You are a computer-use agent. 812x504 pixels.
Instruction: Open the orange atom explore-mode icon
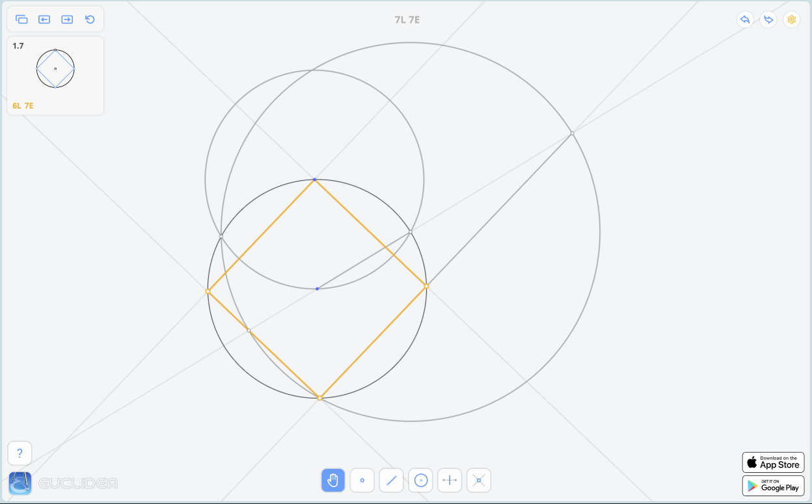pyautogui.click(x=792, y=20)
